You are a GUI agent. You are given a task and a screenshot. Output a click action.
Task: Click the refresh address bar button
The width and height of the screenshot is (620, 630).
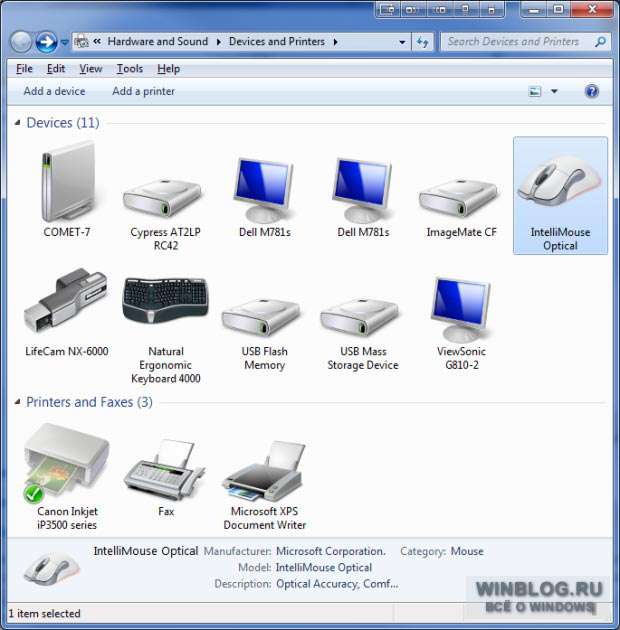coord(423,42)
